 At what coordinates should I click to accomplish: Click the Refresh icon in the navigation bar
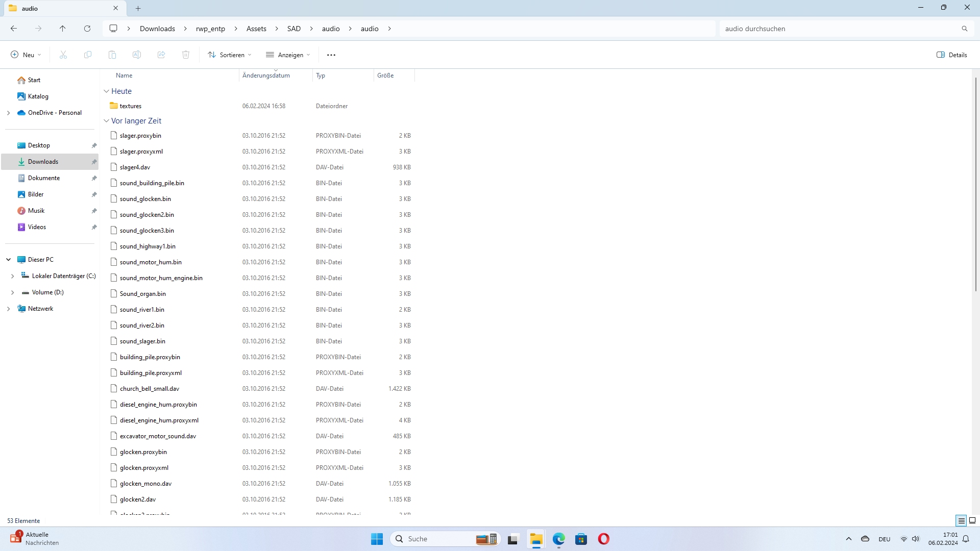point(87,29)
